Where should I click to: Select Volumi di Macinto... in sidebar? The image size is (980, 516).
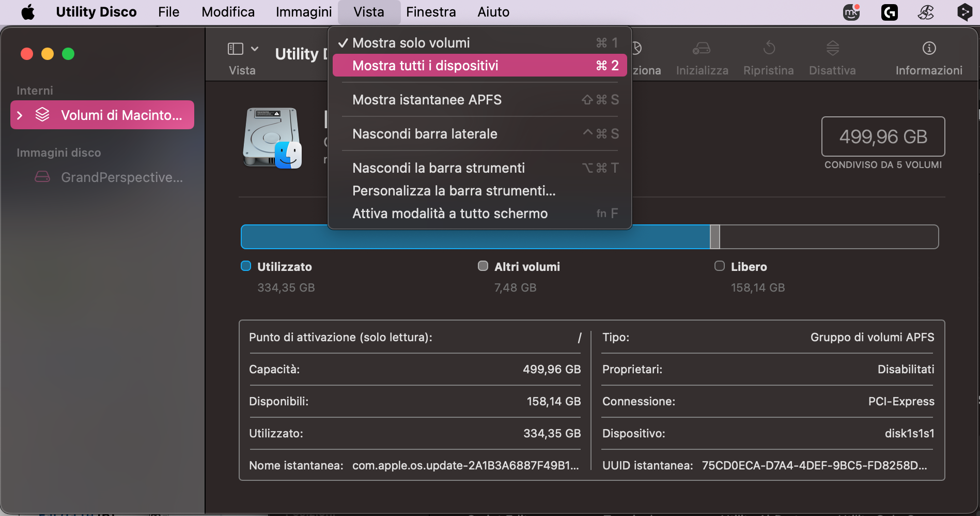[x=102, y=115]
